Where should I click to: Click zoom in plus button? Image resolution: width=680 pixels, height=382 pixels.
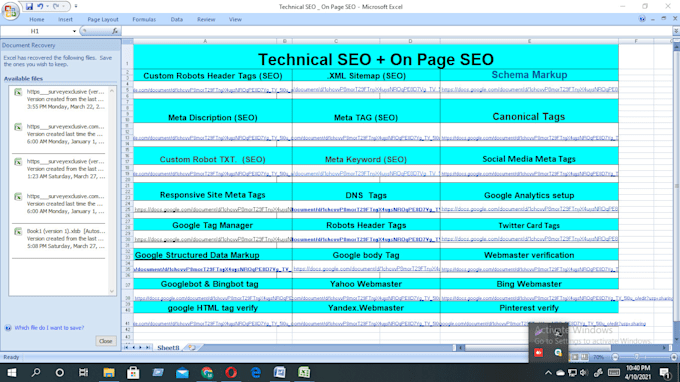(x=673, y=357)
